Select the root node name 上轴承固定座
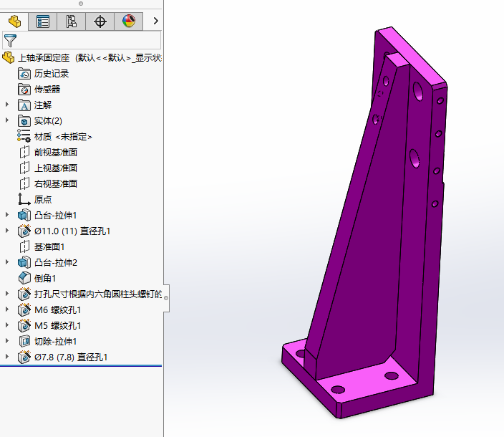This screenshot has width=504, height=437. [x=44, y=58]
